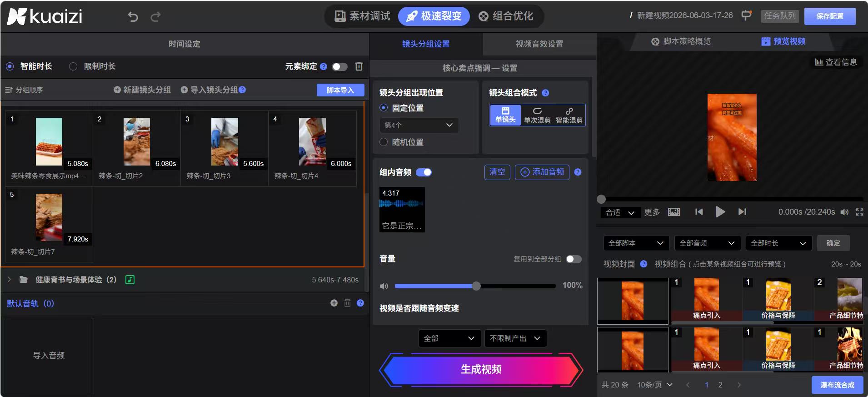
Task: Select 随机位置 radio option
Action: coord(384,142)
